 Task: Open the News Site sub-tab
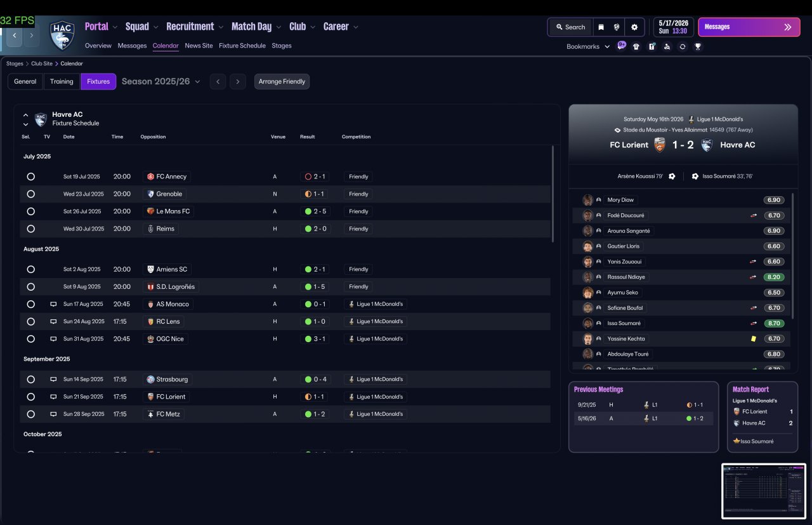tap(199, 46)
